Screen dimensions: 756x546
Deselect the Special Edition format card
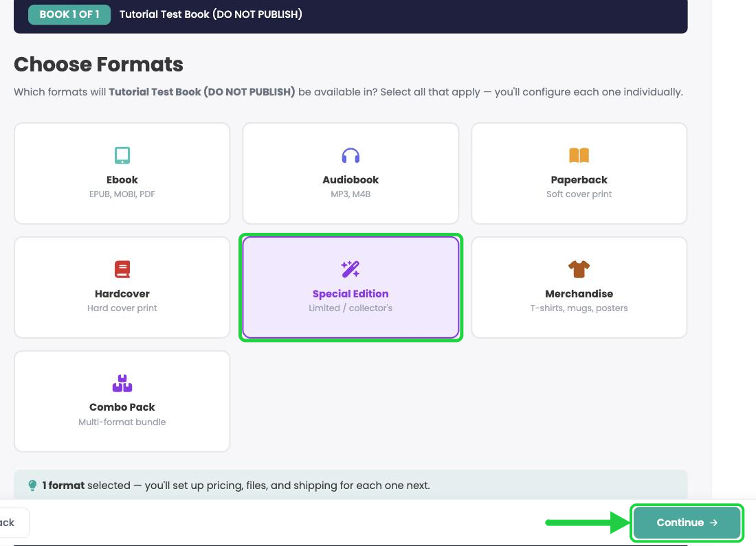pos(351,287)
